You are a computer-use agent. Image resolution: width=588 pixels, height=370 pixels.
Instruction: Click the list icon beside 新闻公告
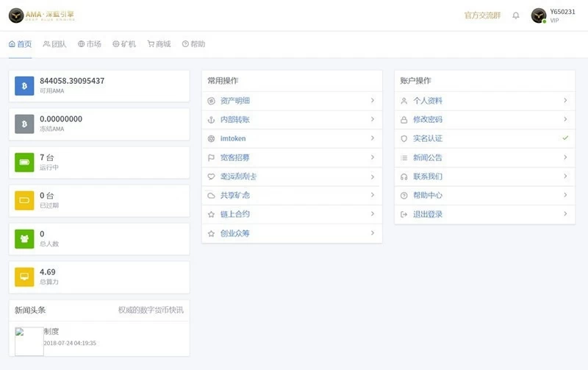coord(404,157)
